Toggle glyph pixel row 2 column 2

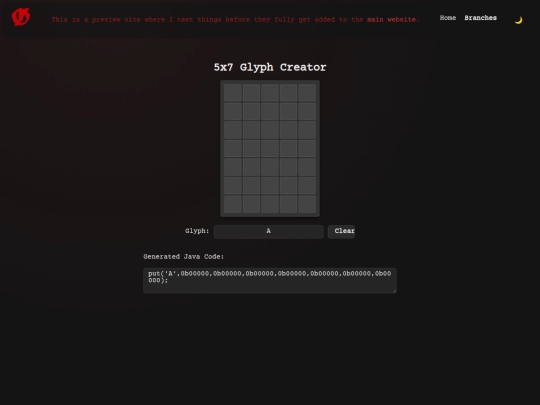pos(251,111)
